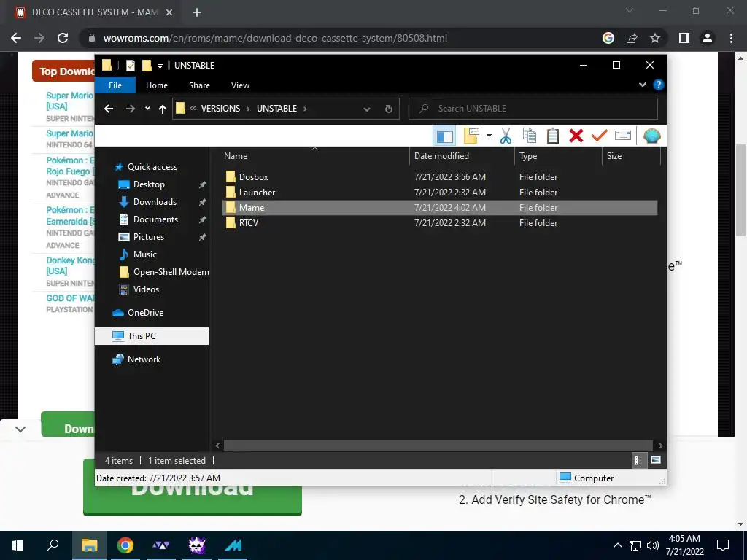Reload the Chrome page
Image resolution: width=747 pixels, height=560 pixels.
pos(63,38)
